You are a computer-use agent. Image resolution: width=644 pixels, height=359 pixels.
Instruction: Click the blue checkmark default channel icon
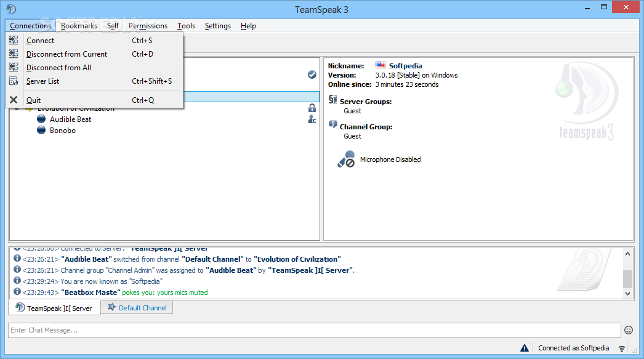[312, 75]
